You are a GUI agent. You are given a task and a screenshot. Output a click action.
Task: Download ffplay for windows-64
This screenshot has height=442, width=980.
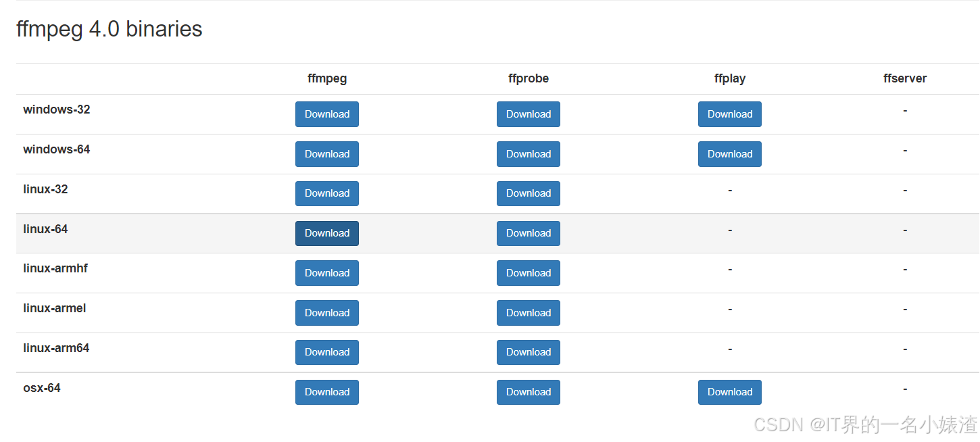(x=730, y=154)
